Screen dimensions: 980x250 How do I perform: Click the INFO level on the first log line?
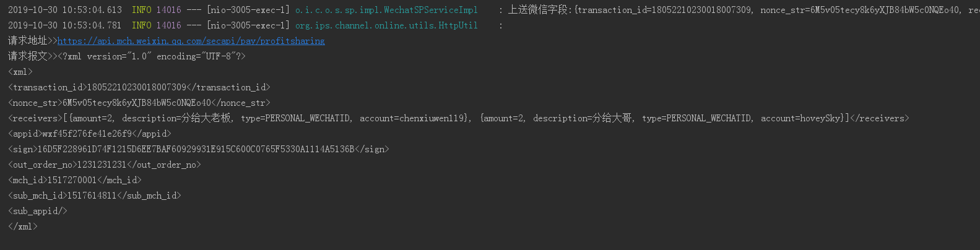point(141,10)
